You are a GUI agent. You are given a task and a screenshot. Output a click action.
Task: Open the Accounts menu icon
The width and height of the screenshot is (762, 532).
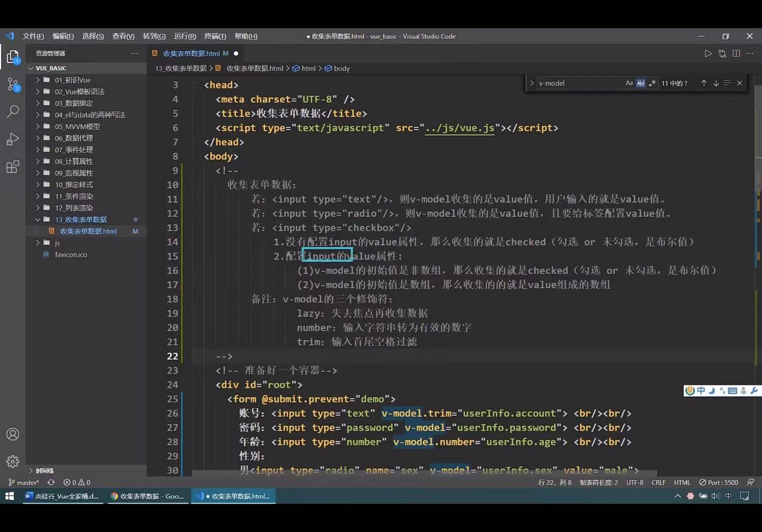click(13, 434)
